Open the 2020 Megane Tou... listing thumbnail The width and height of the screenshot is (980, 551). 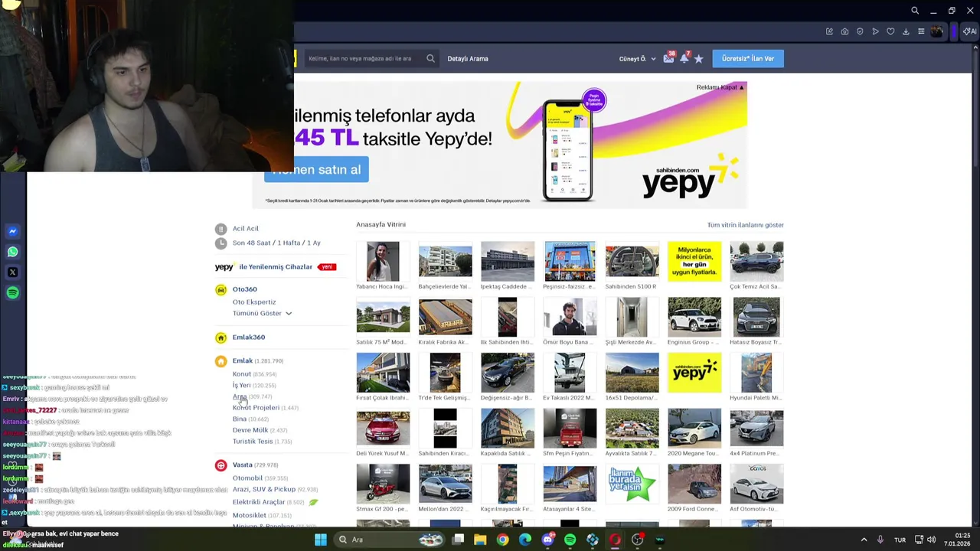tap(694, 429)
